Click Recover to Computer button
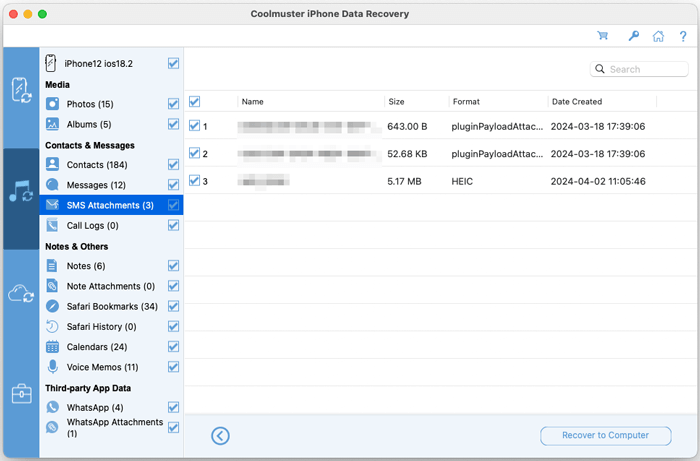Screen dimensions: 700x461 [x=605, y=436]
